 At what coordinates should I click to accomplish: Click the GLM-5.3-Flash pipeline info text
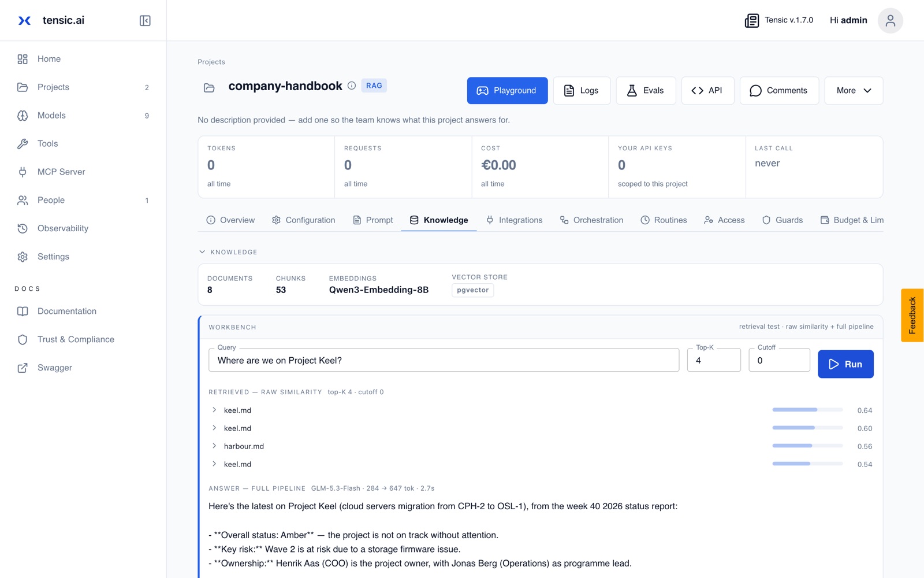coord(372,488)
